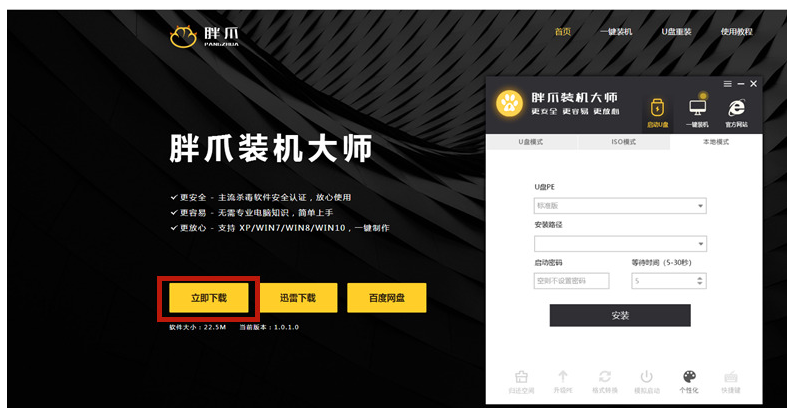Adjust the 等待时间 stepper arrows
The height and width of the screenshot is (413, 793).
tap(699, 281)
